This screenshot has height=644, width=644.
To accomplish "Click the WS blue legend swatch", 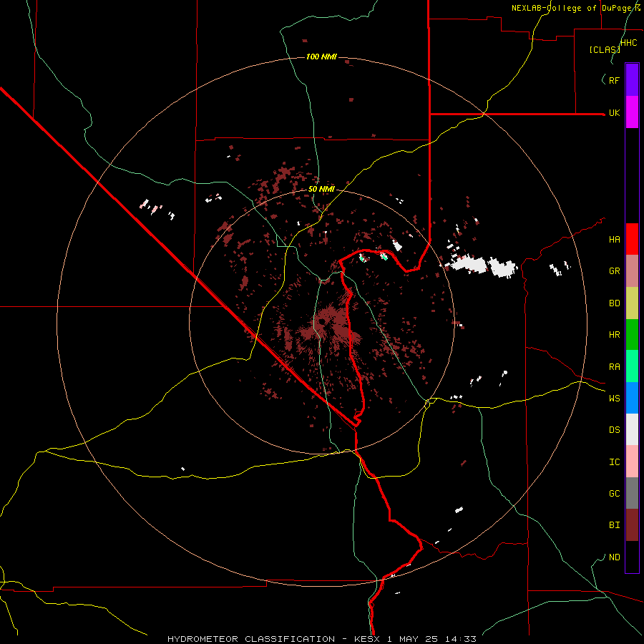I will (632, 398).
